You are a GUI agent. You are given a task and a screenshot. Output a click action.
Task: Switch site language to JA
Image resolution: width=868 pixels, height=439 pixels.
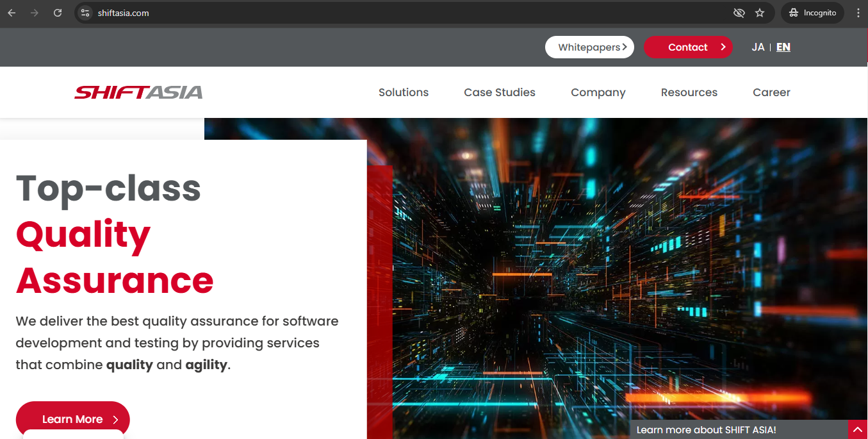coord(758,47)
